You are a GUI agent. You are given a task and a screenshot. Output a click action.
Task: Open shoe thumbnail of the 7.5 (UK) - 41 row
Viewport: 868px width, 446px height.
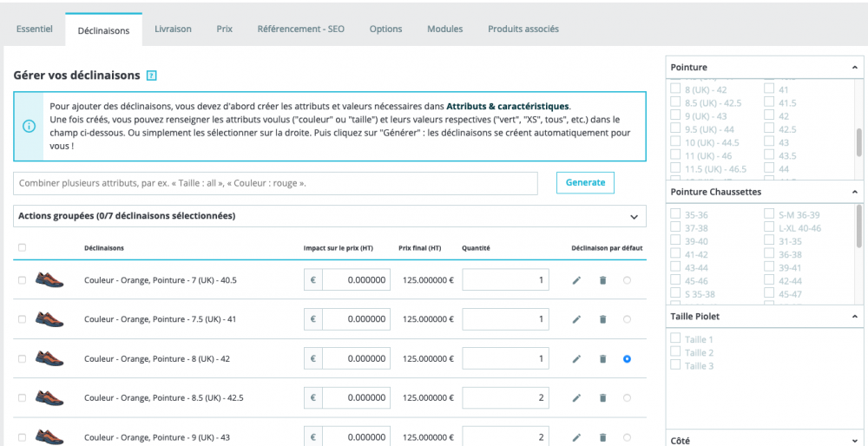click(49, 318)
